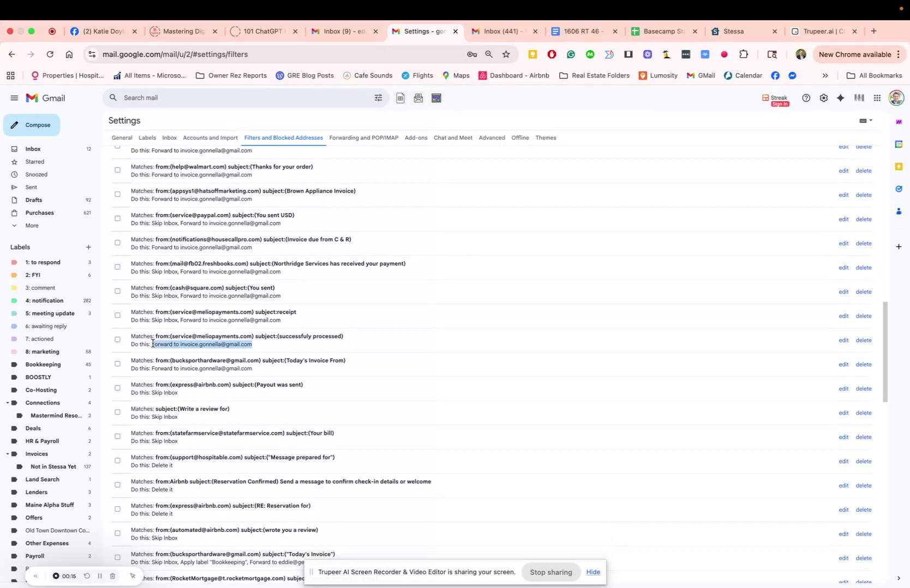Image resolution: width=910 pixels, height=588 pixels.
Task: Collapse the Invoices label group
Action: click(8, 453)
